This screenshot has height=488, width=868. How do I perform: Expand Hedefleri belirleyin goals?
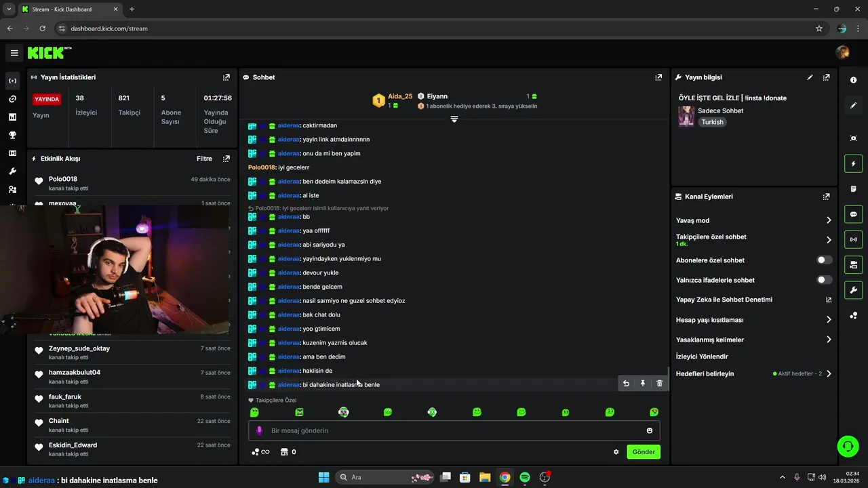point(829,373)
